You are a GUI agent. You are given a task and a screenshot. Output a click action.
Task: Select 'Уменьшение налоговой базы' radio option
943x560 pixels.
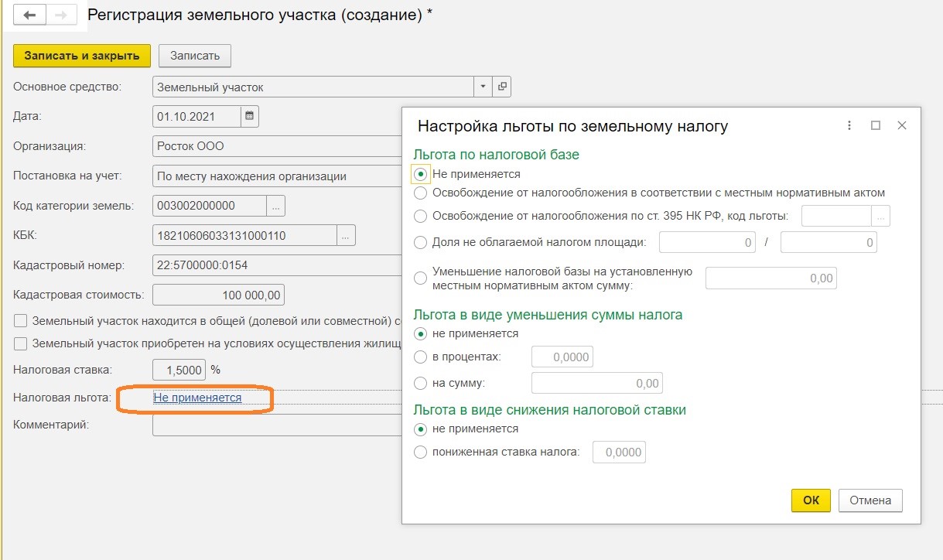420,278
